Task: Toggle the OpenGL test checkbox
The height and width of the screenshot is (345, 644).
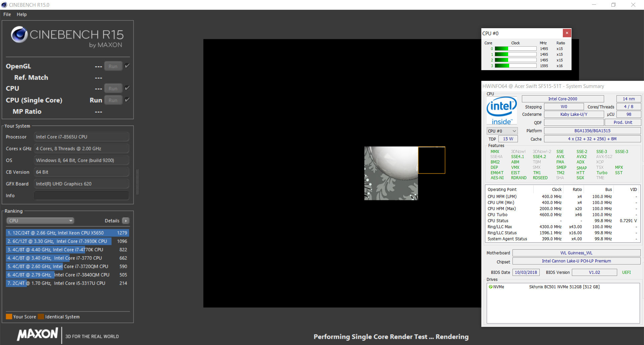Action: pos(127,66)
